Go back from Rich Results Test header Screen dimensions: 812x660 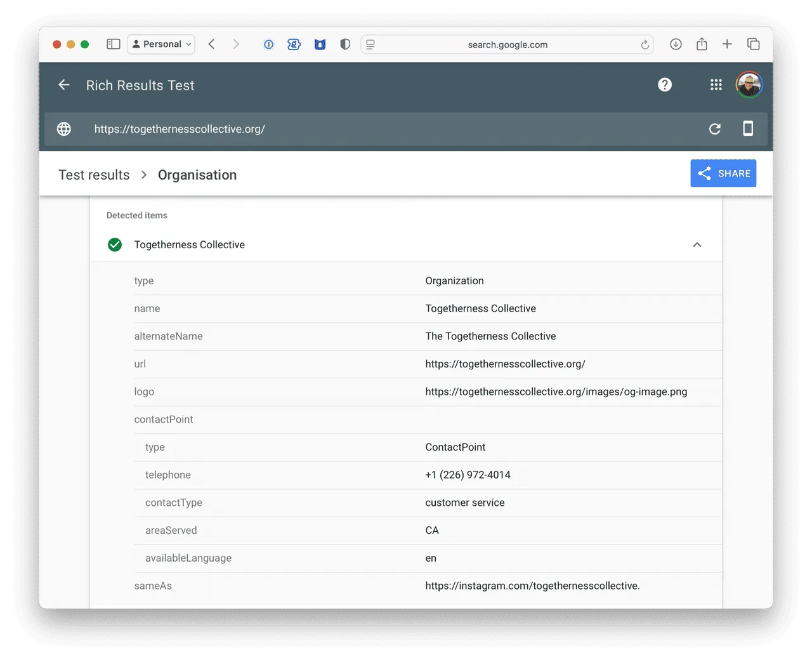point(64,85)
